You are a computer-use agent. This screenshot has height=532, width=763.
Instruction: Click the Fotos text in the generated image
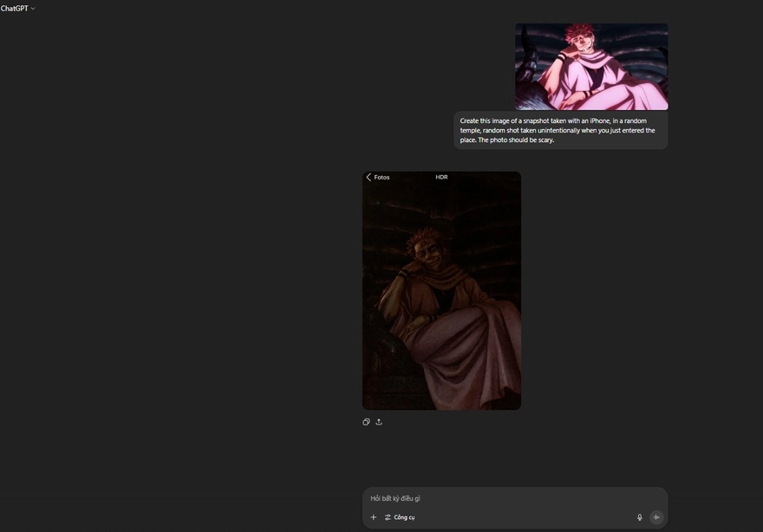[x=381, y=177]
